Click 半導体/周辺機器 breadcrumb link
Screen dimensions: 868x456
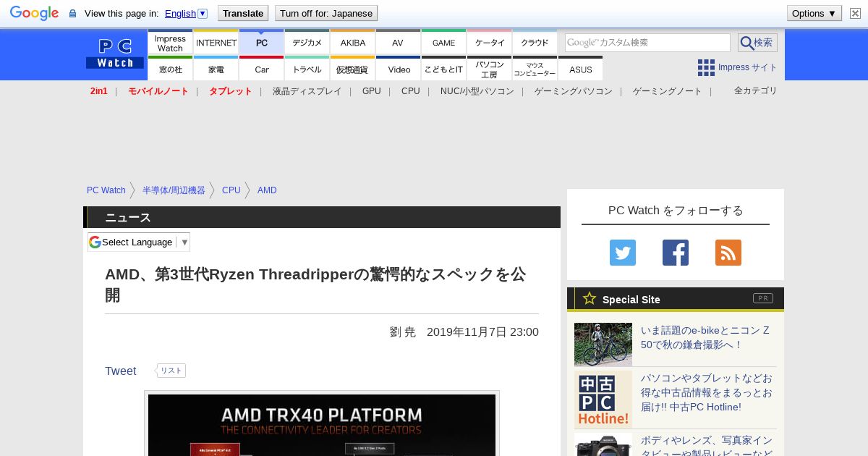174,190
